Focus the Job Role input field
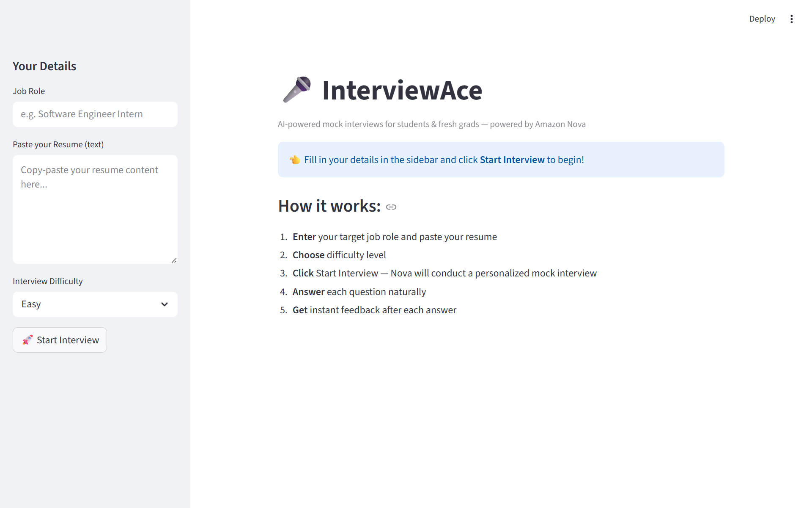 95,114
